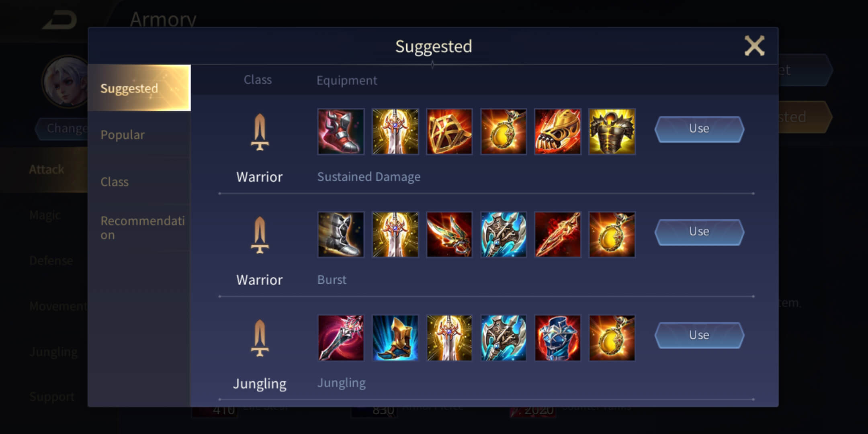Select red boots in Sustained Damage build

341,131
